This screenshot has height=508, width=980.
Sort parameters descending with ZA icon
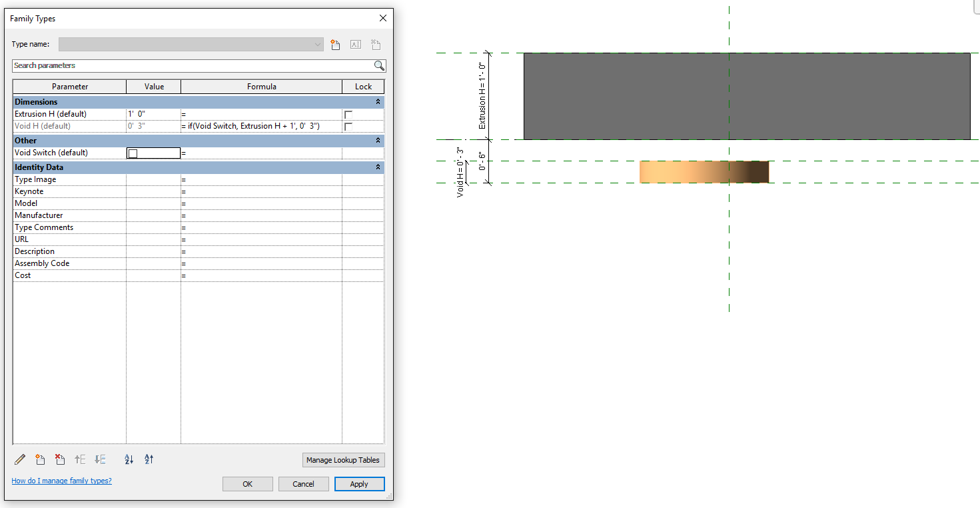pyautogui.click(x=148, y=459)
